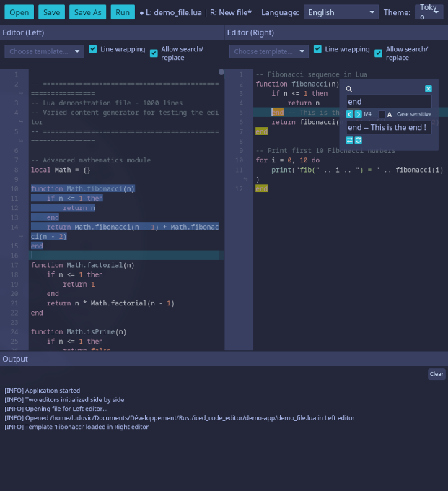Image resolution: width=448 pixels, height=491 pixels.
Task: Click the highlighted 'end' on right line 7
Action: [x=262, y=131]
